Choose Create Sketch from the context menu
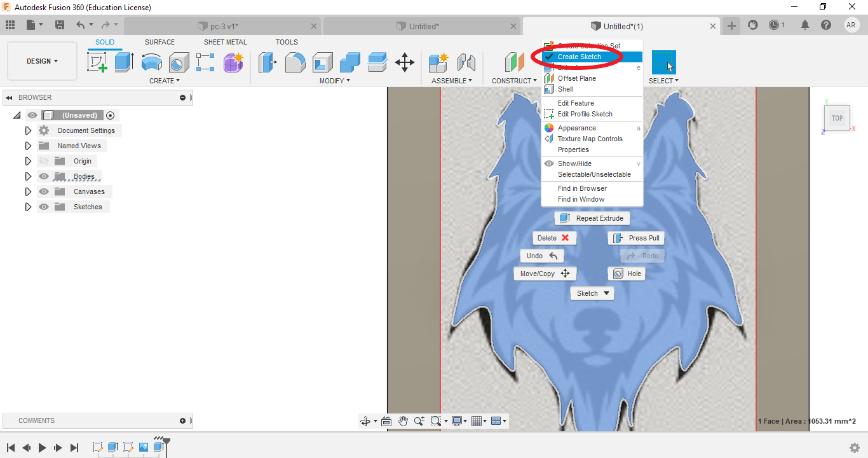 coord(592,57)
